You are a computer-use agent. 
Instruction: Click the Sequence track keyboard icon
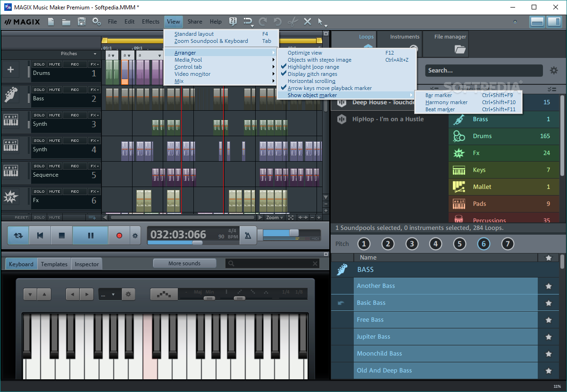coord(11,171)
